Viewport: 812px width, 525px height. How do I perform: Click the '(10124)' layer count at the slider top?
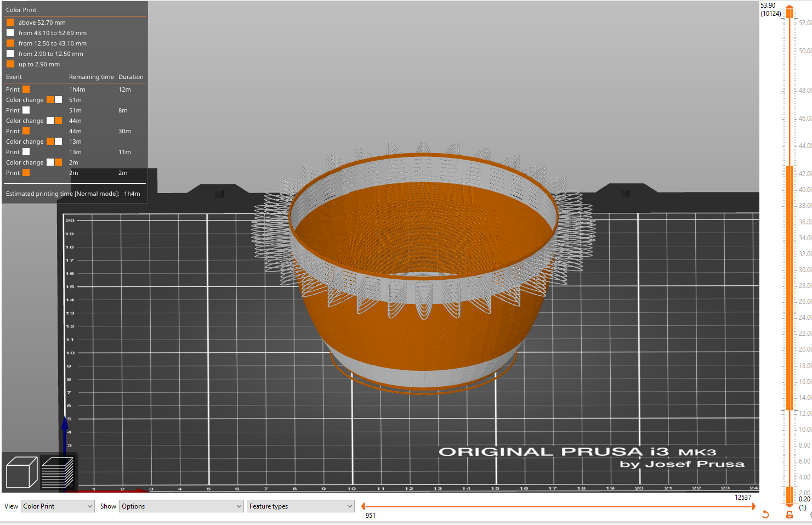pos(771,14)
